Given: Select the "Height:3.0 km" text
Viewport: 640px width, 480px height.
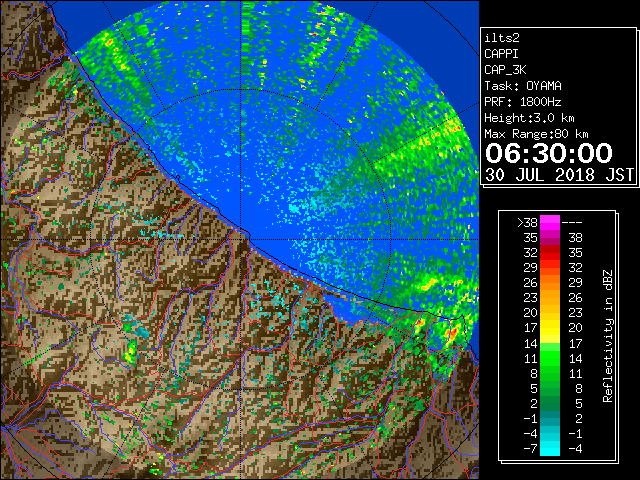Looking at the screenshot, I should click(x=529, y=118).
